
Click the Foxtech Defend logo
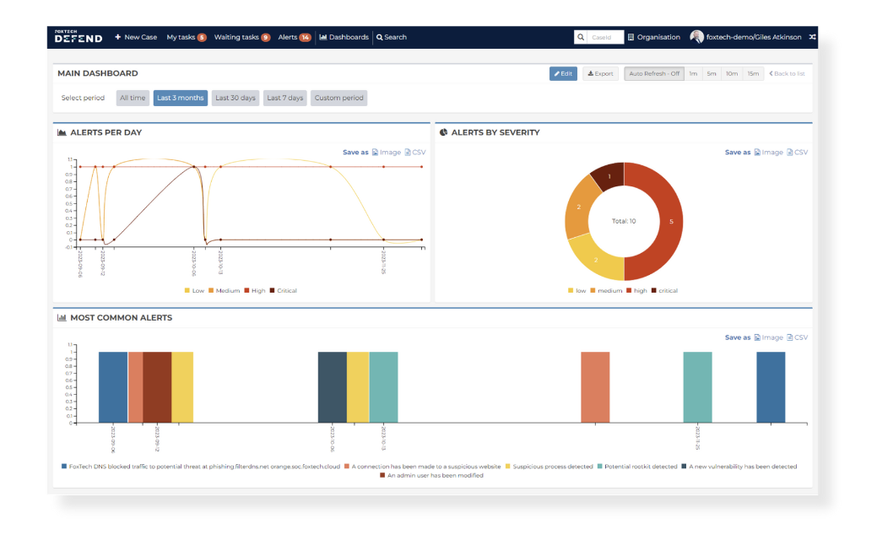point(78,36)
